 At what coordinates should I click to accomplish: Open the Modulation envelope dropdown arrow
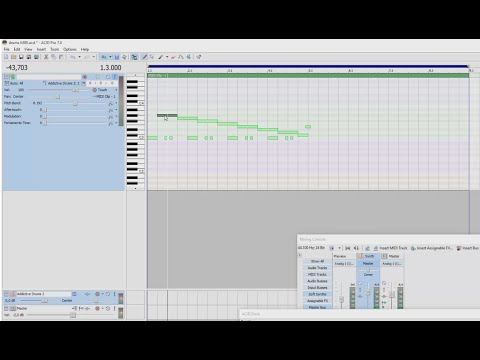coord(116,116)
